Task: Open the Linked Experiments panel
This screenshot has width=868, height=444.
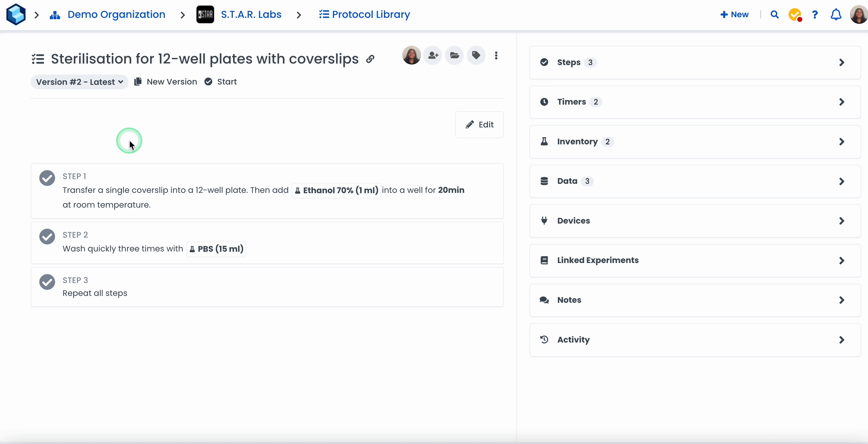Action: 695,260
